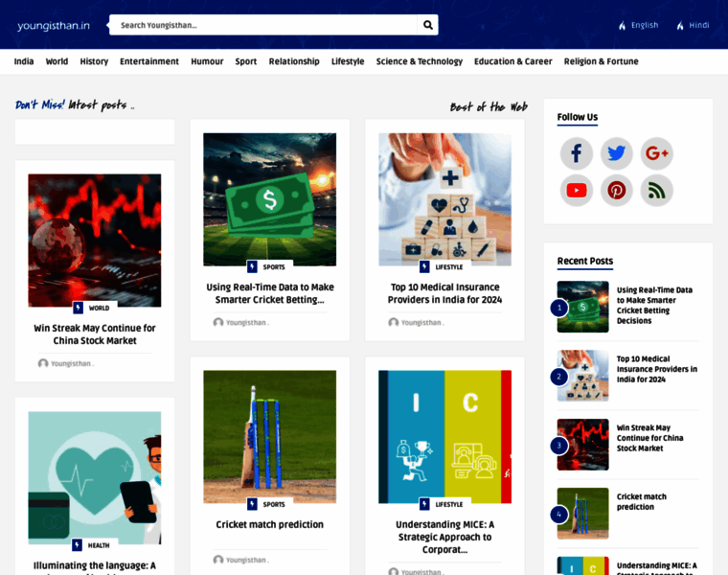
Task: Open recent post number 3 thumbnail
Action: 582,445
